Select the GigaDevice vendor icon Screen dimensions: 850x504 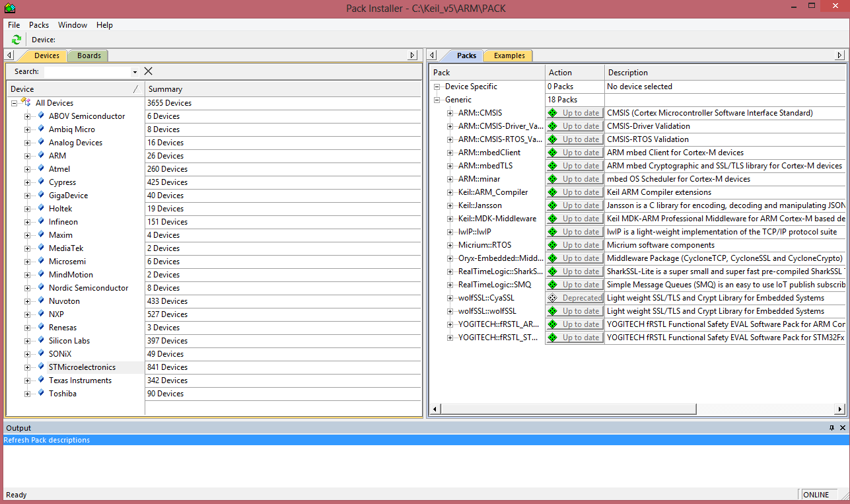41,195
